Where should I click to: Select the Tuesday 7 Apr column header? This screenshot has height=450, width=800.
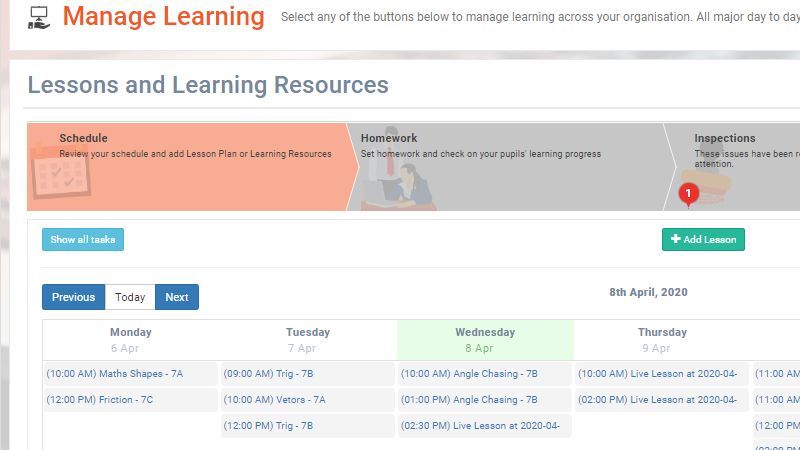[x=308, y=340]
